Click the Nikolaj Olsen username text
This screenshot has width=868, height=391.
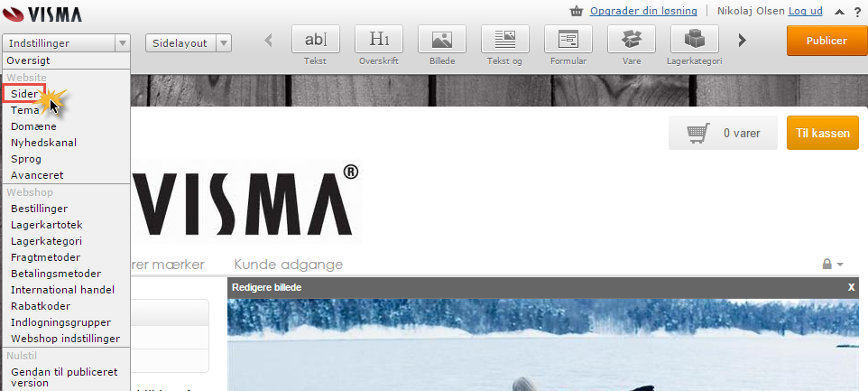752,11
